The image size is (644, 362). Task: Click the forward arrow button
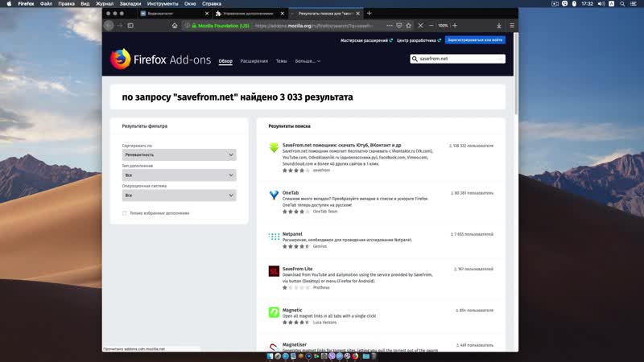(120, 26)
